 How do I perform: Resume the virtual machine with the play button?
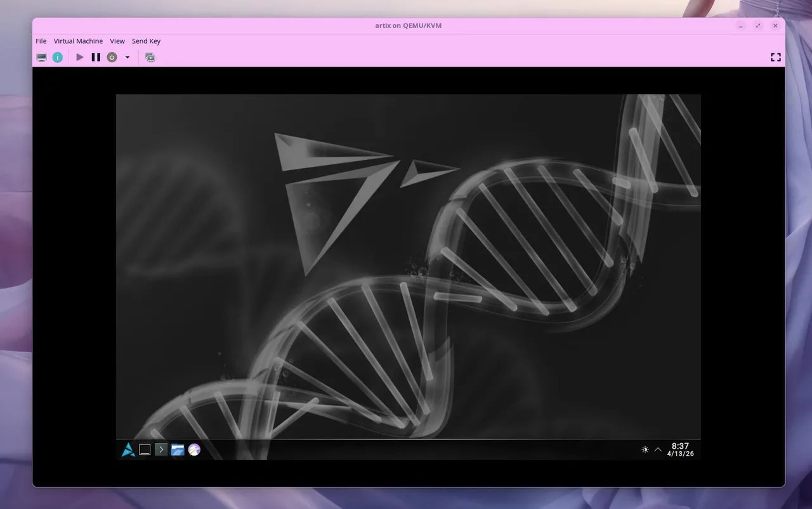coord(79,57)
